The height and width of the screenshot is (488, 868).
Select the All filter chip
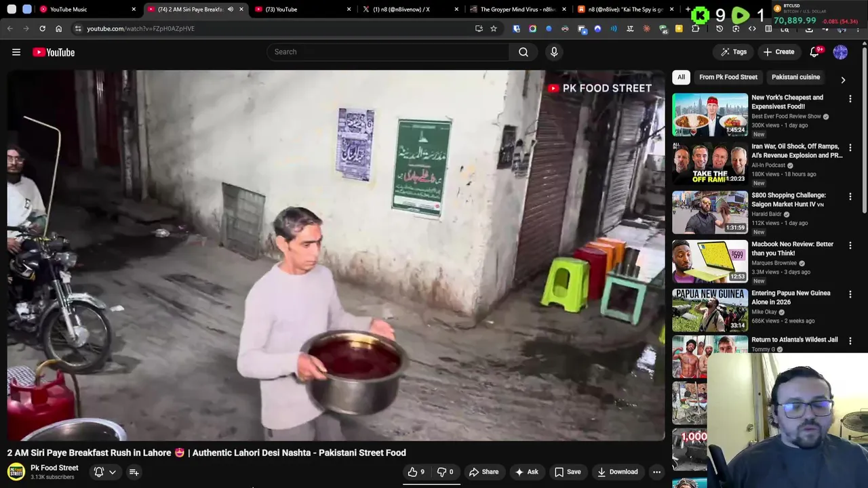pos(681,77)
